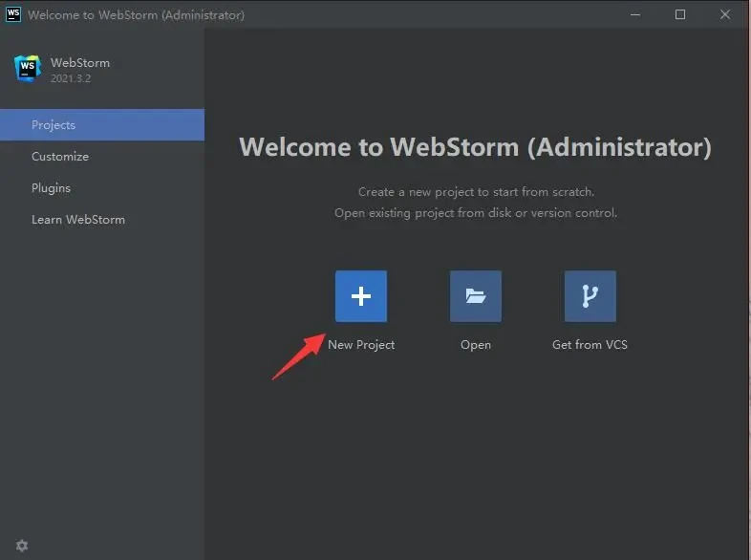The width and height of the screenshot is (751, 560).
Task: Close the WebStorm welcome window
Action: pos(724,14)
